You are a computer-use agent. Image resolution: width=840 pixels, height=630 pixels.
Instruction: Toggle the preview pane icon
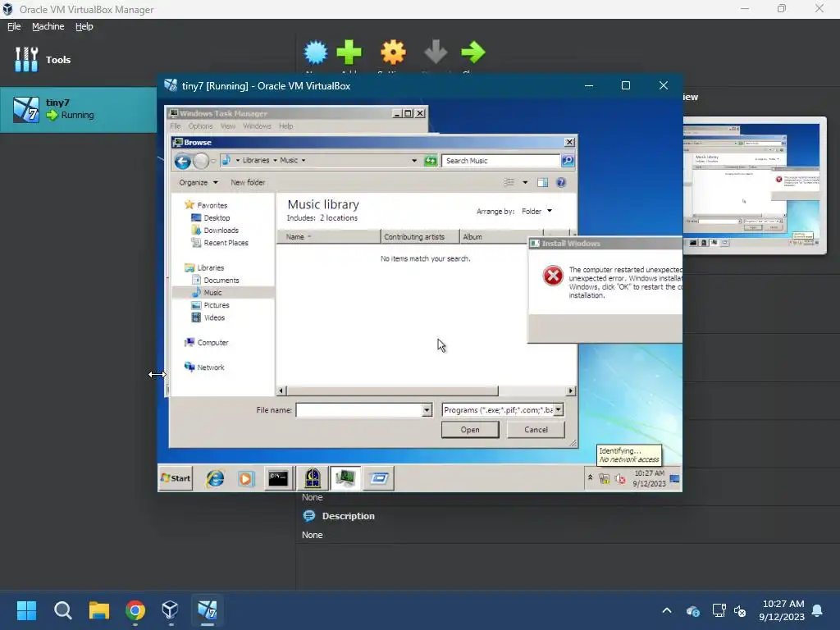pyautogui.click(x=543, y=183)
